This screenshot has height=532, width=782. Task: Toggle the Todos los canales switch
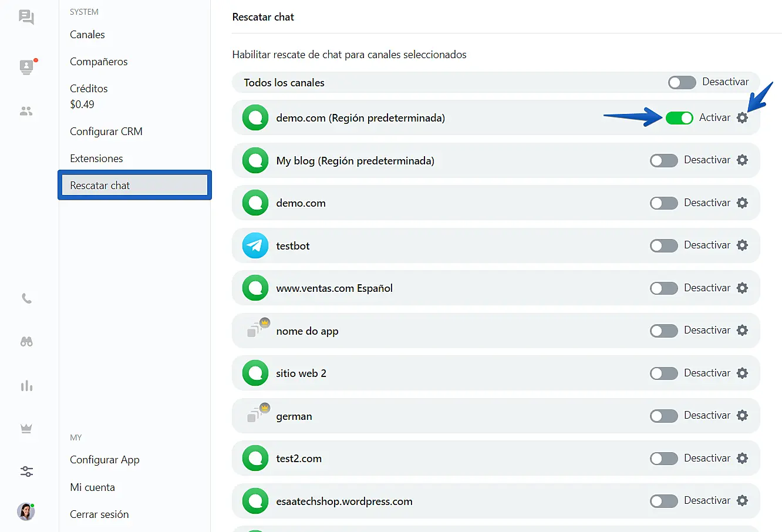coord(682,82)
